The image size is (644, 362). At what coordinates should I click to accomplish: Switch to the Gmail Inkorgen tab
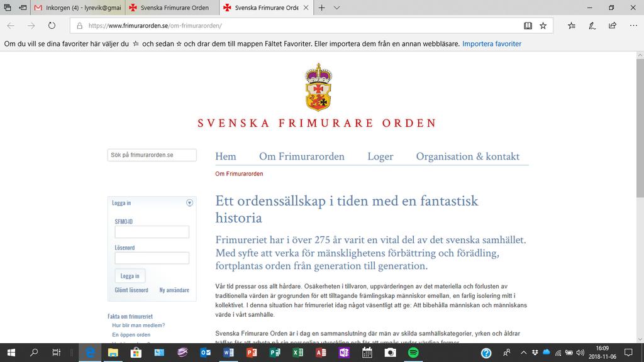[x=77, y=8]
